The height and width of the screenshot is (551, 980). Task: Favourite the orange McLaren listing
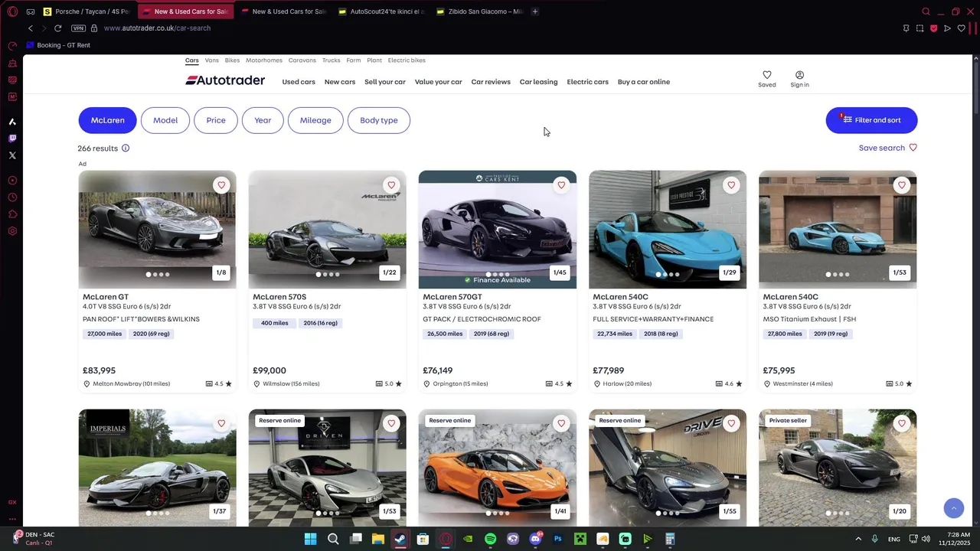[x=561, y=423]
